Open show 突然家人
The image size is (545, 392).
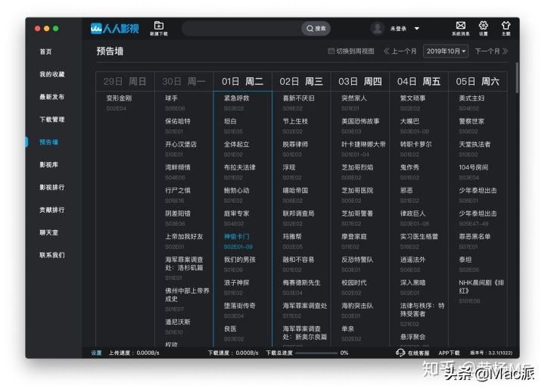(x=353, y=98)
